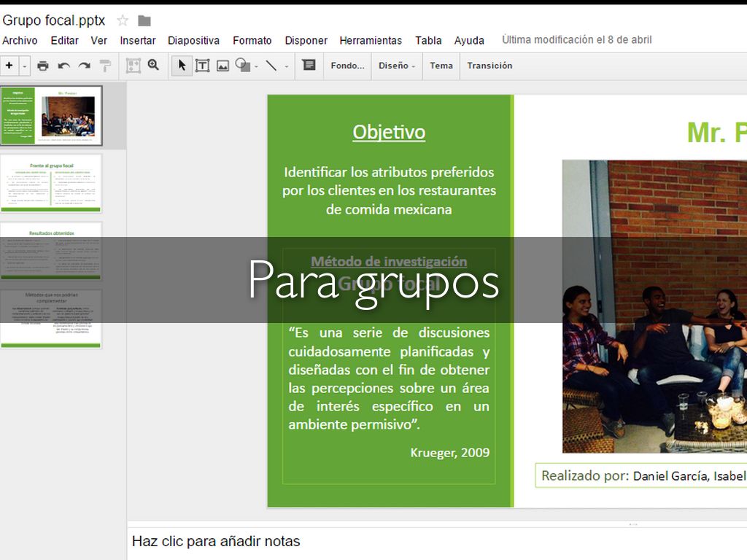Redo the last action

click(x=84, y=66)
